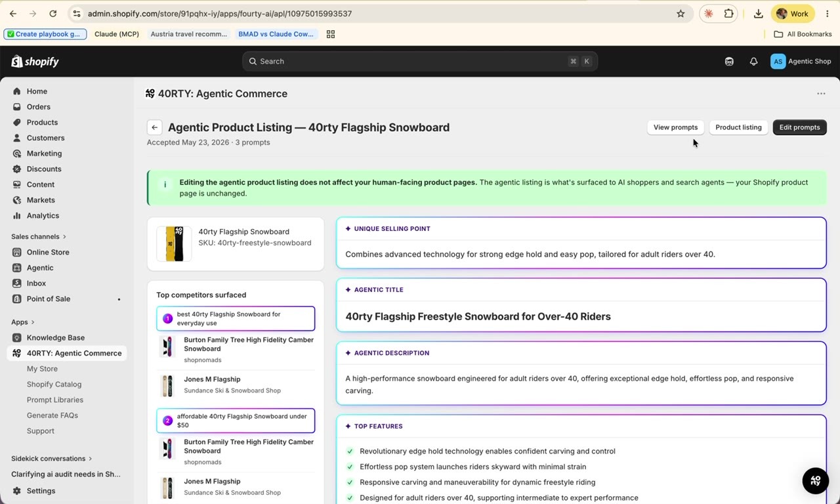Open tab groups grid icon in bookmarks bar
Viewport: 840px width, 504px height.
pos(331,34)
